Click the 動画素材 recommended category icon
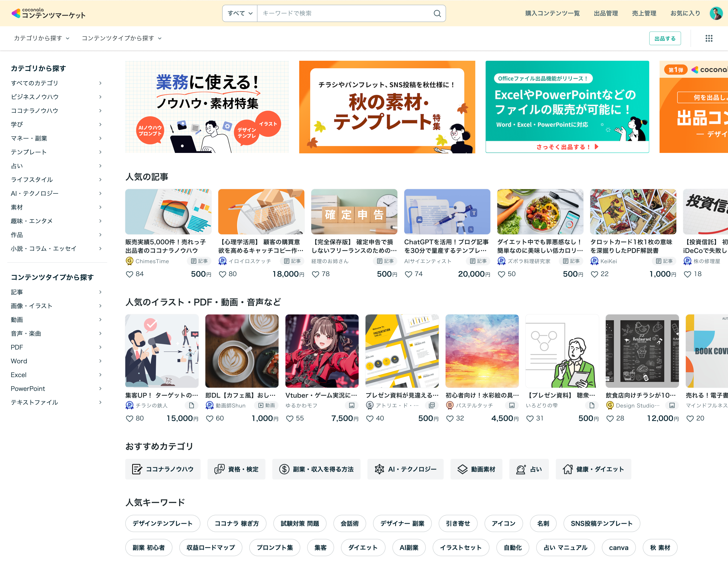Screen dimensions: 728x563 [462, 469]
